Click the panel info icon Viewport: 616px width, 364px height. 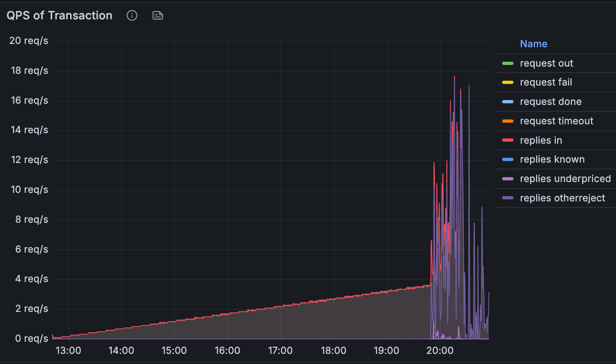[x=132, y=15]
